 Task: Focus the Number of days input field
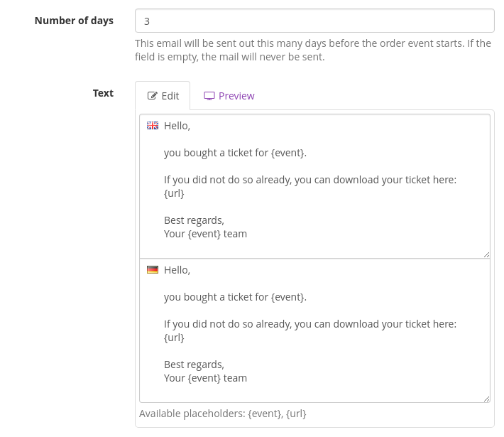314,21
